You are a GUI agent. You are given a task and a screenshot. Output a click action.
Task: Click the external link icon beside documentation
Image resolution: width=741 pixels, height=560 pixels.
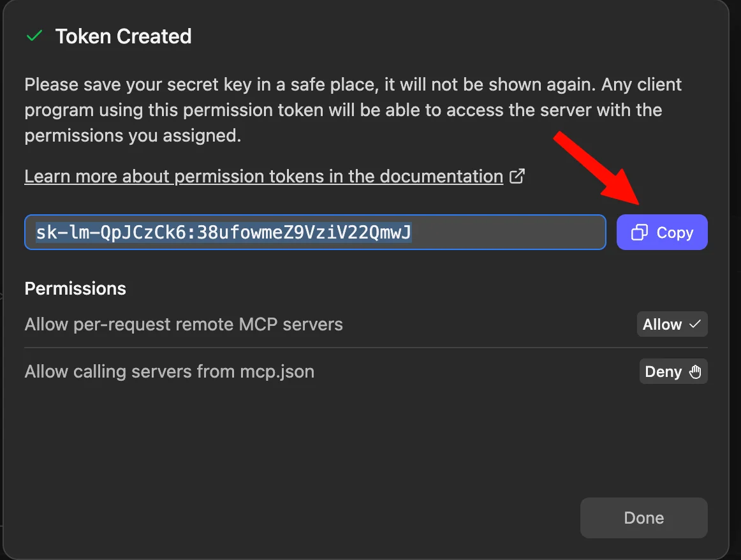pyautogui.click(x=517, y=176)
